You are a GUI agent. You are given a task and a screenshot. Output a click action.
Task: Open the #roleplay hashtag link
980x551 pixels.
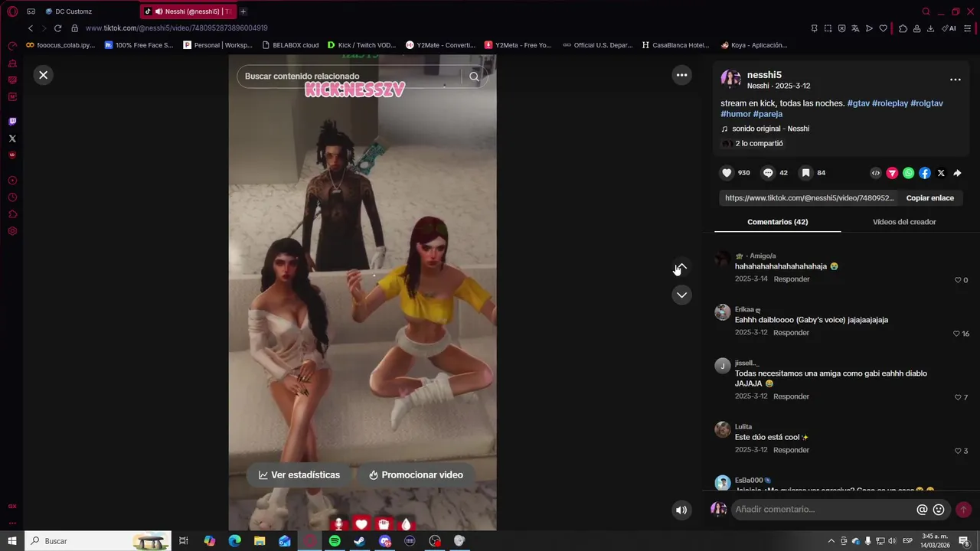(890, 103)
